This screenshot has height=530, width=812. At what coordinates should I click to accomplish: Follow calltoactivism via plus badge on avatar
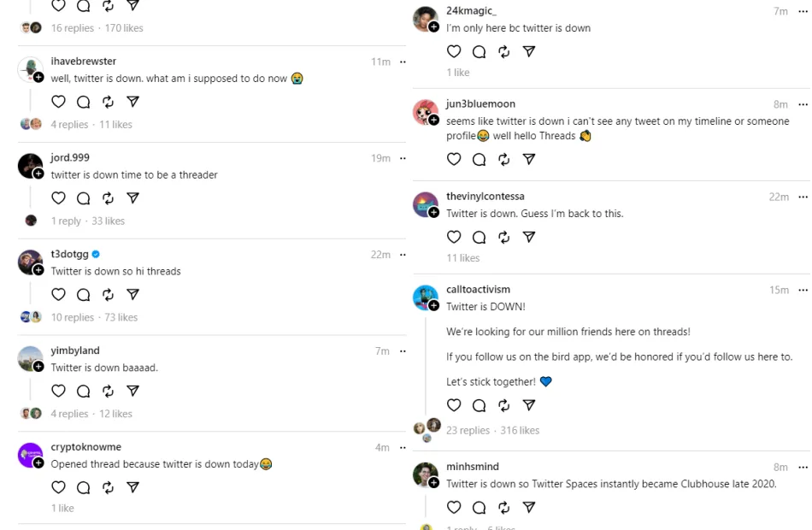pos(434,305)
